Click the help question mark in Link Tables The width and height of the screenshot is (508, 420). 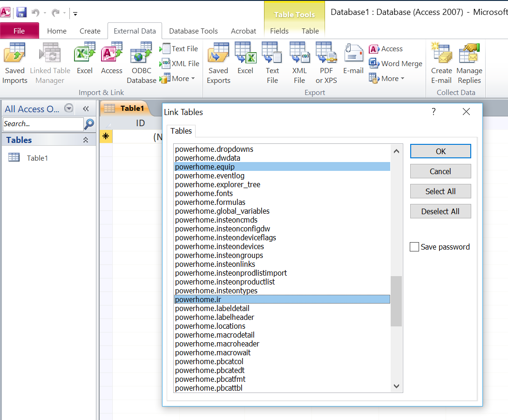tap(433, 112)
